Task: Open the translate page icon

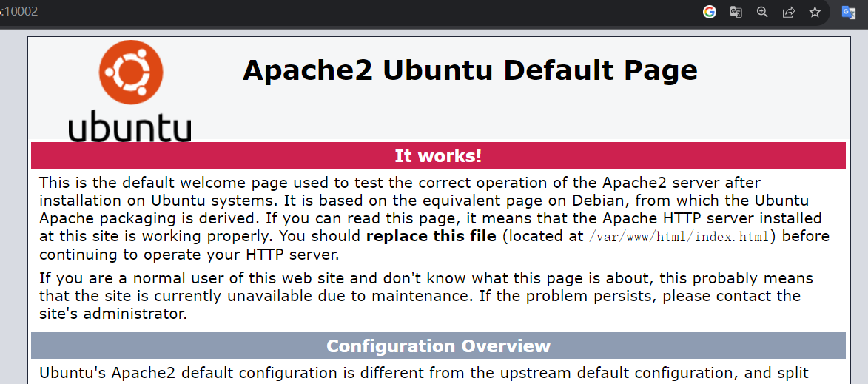Action: [x=736, y=12]
